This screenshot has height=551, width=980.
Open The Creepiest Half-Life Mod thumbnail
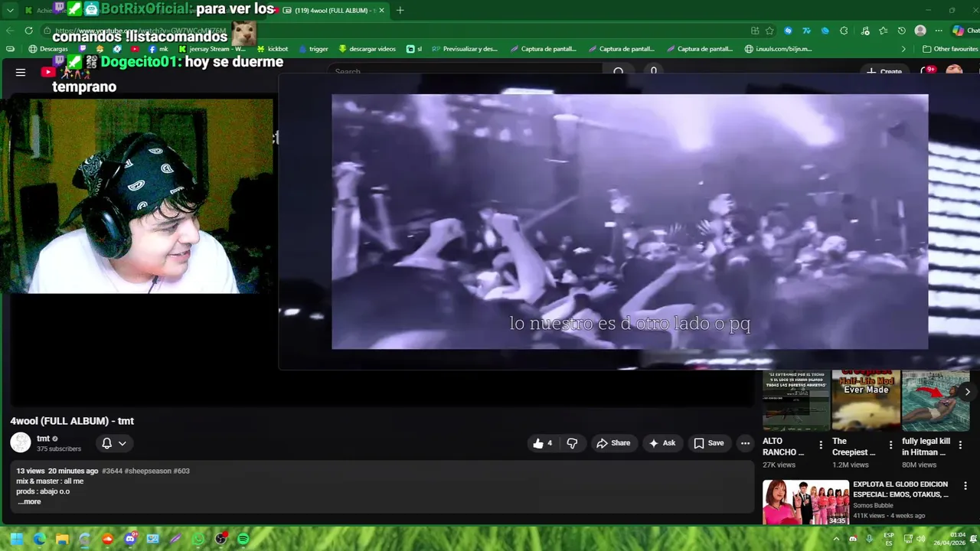[x=866, y=401]
